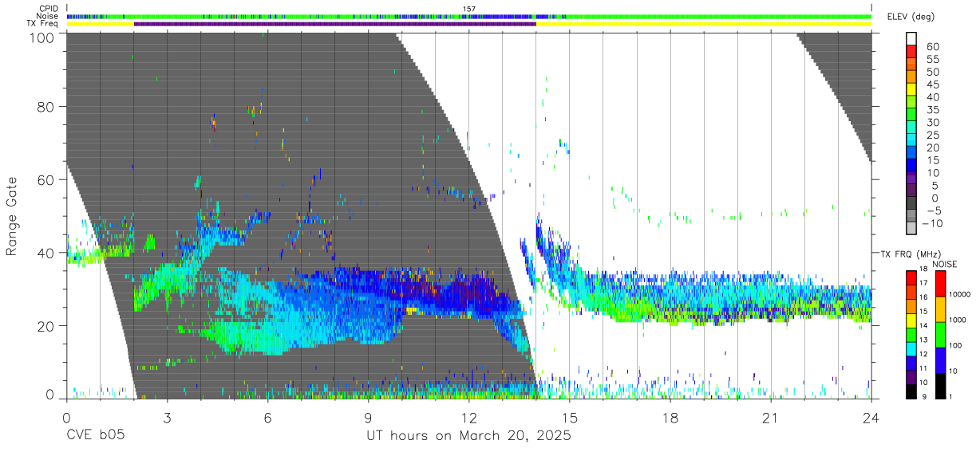
Task: Pick the red top segment of the NOISE colorbar
Action: (940, 284)
